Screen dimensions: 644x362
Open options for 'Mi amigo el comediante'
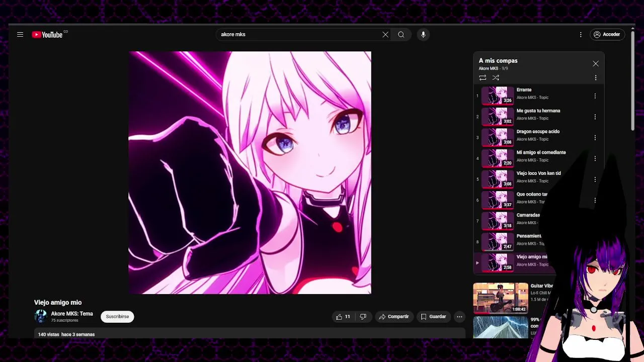pos(595,158)
